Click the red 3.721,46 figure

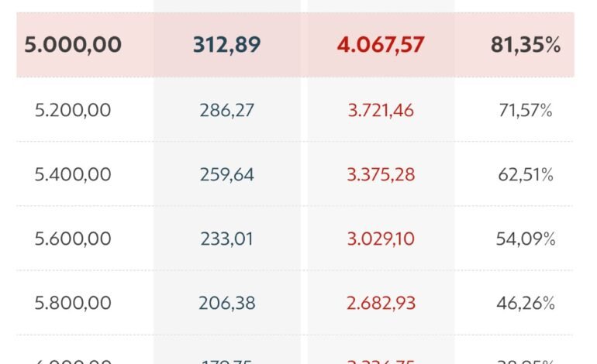[381, 110]
